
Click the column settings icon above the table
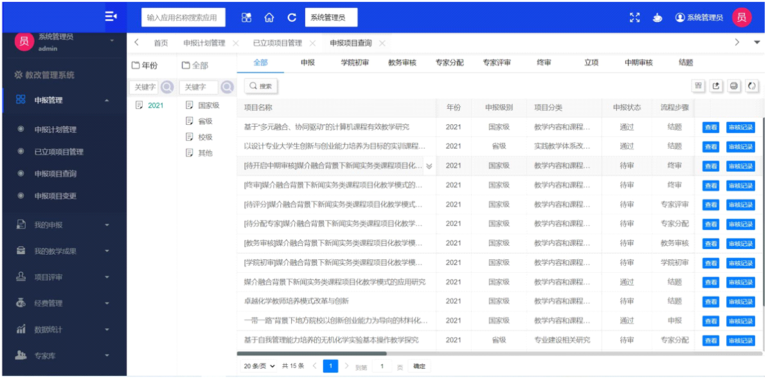coord(698,86)
